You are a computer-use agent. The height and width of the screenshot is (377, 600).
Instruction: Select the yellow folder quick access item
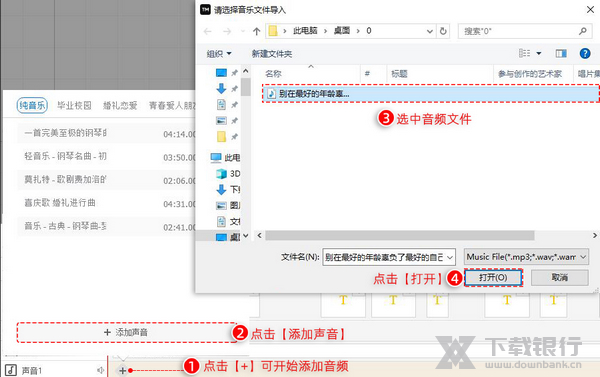221,136
